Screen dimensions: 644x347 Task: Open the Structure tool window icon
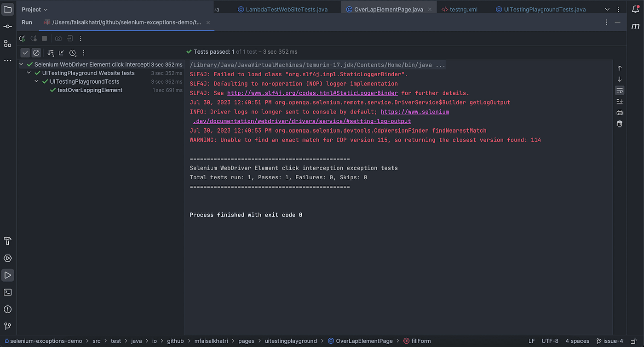pyautogui.click(x=8, y=43)
